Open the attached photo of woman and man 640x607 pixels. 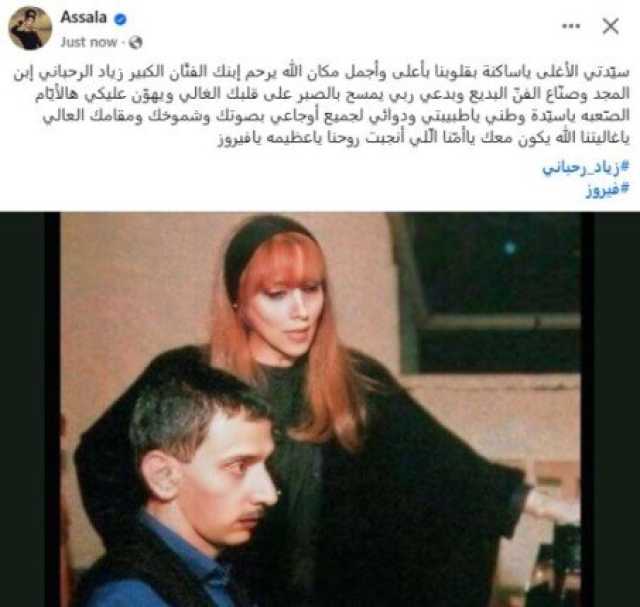[320, 409]
